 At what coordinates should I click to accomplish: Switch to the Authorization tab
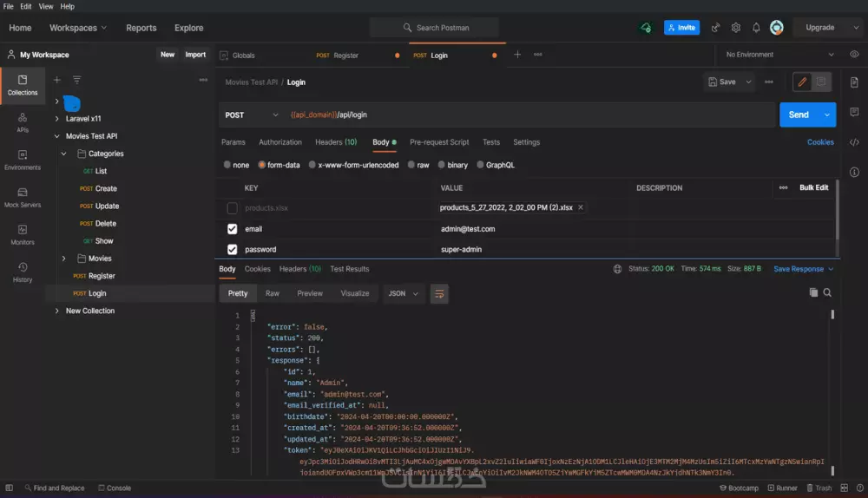point(280,142)
